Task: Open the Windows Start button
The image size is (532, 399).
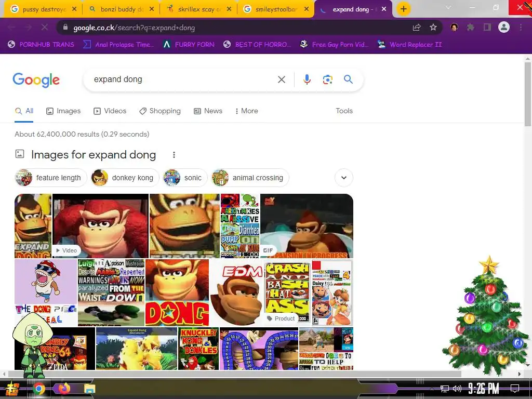Action: pos(12,389)
